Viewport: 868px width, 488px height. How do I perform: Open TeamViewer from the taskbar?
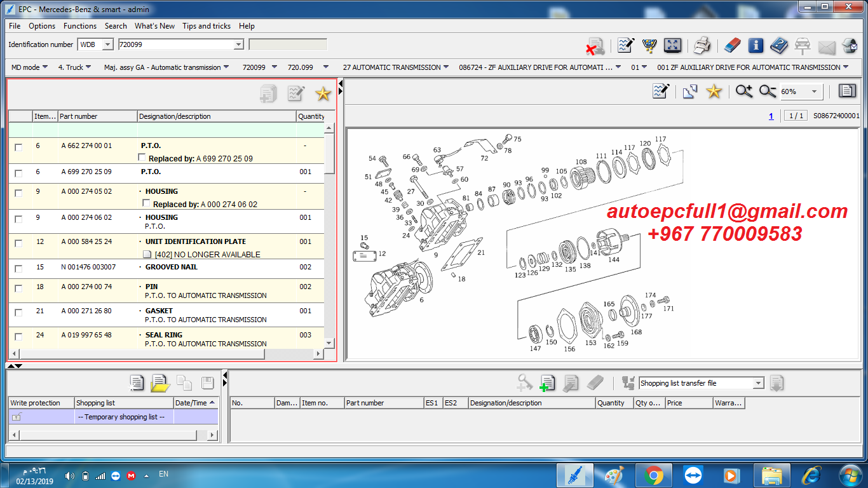[x=692, y=475]
